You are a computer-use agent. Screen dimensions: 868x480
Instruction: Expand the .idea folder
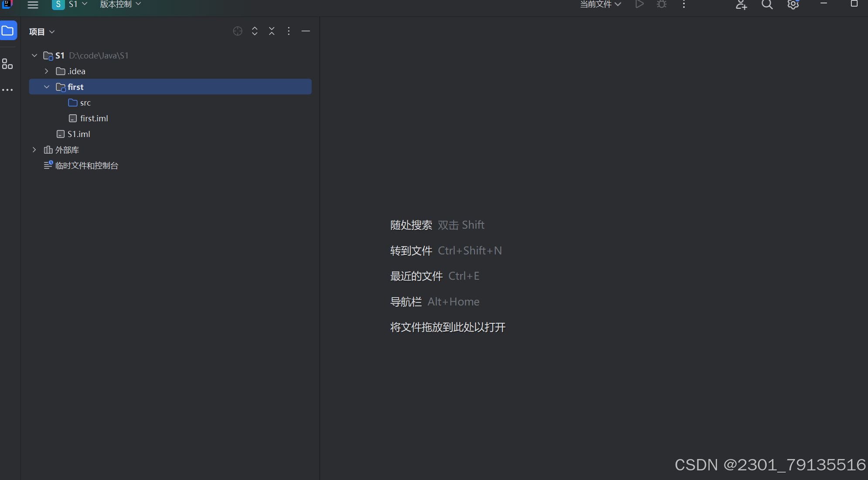click(46, 71)
